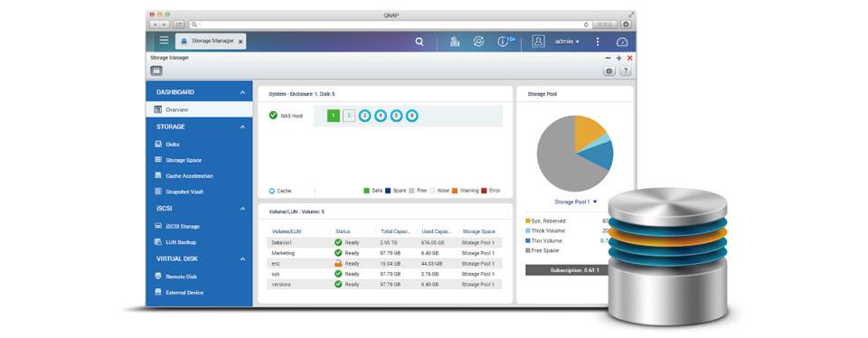Open the admin user dropdown
Viewport: 868px width, 338px height.
point(567,42)
